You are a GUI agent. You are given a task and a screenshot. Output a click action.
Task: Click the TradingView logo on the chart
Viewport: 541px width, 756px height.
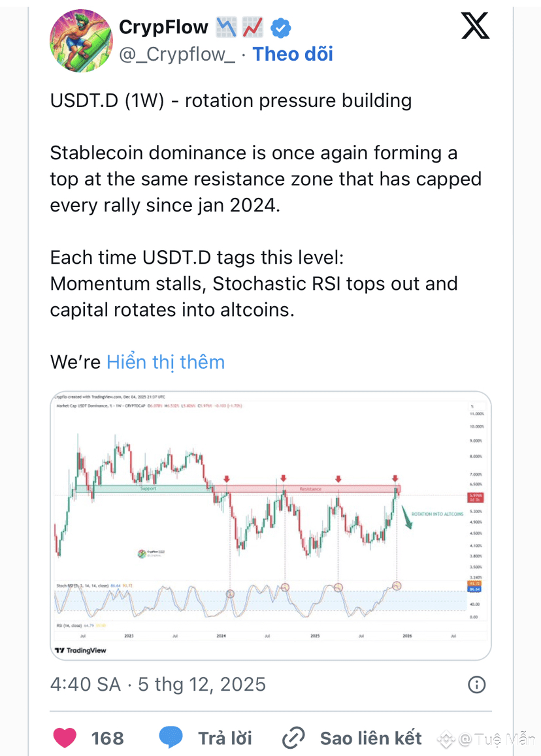click(80, 650)
